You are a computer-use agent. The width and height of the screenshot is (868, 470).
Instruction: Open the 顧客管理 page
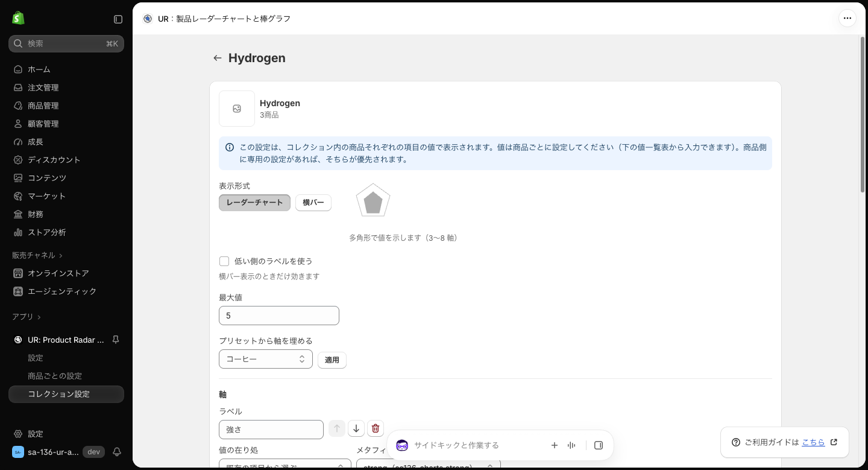[x=66, y=124]
